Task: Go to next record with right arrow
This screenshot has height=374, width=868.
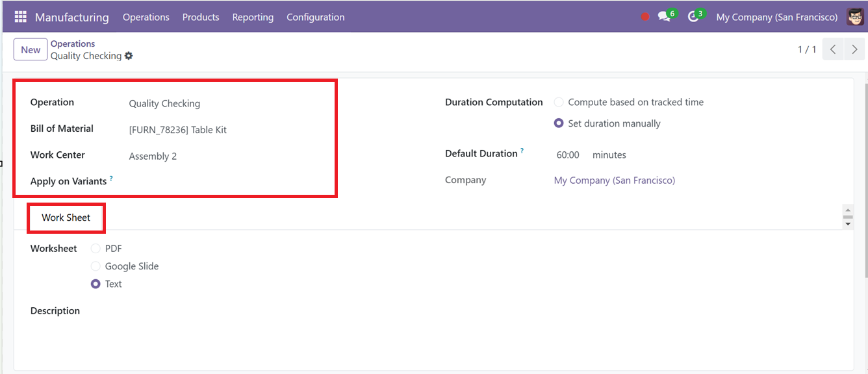Action: click(x=854, y=49)
